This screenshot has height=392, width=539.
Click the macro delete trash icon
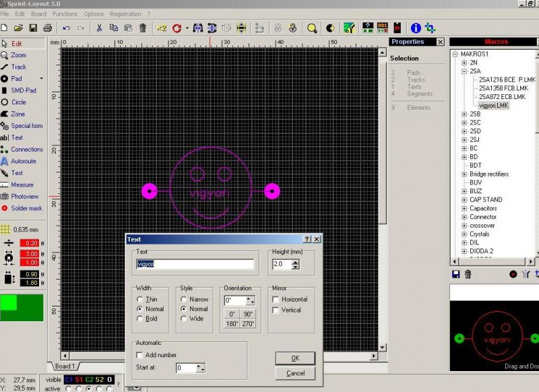pos(468,274)
